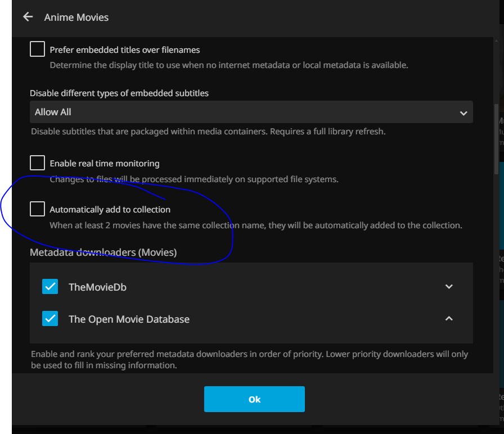Click the Anime Movies dialog title
504x434 pixels.
76,17
